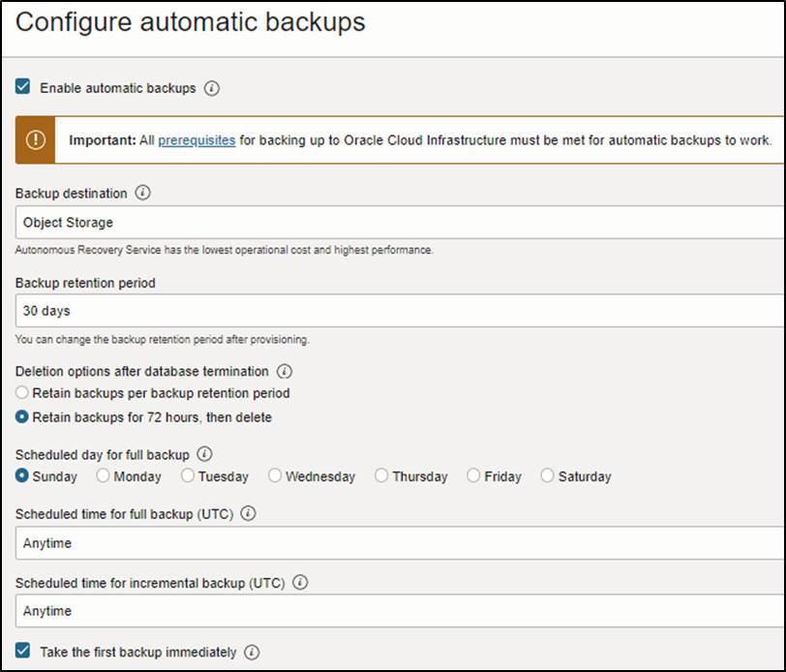Click info icon beside Enable automatic backups
786x672 pixels.
213,88
